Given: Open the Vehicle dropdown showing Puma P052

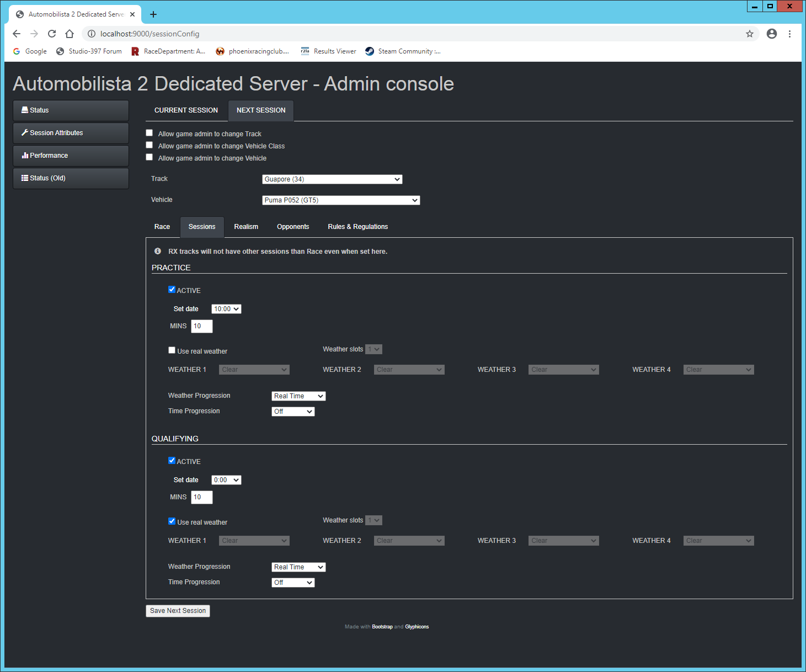Looking at the screenshot, I should 340,200.
